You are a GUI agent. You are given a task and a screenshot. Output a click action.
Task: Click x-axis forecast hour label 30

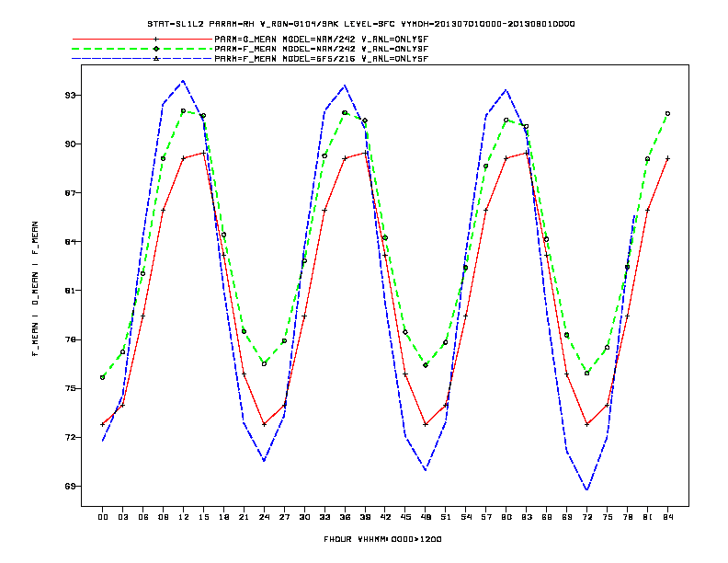(x=304, y=517)
